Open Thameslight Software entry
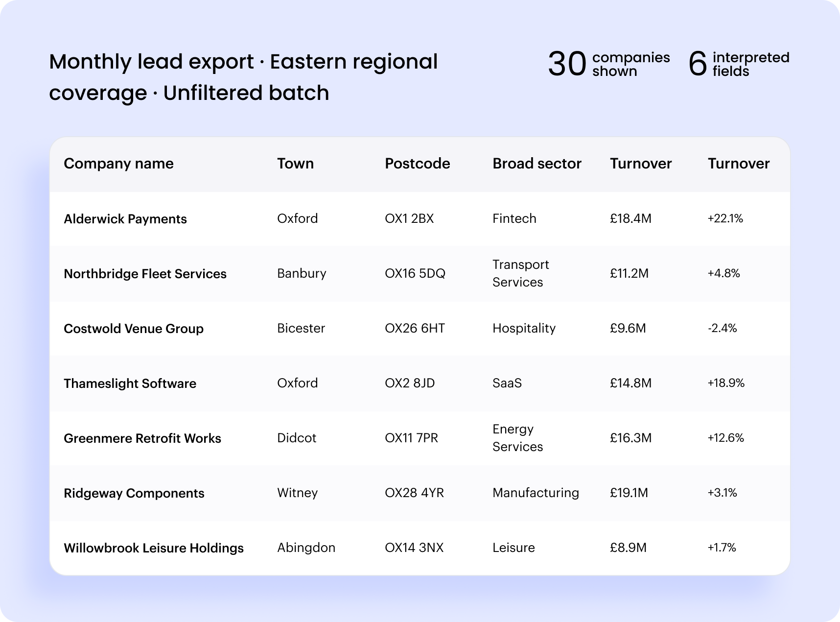 [420, 383]
